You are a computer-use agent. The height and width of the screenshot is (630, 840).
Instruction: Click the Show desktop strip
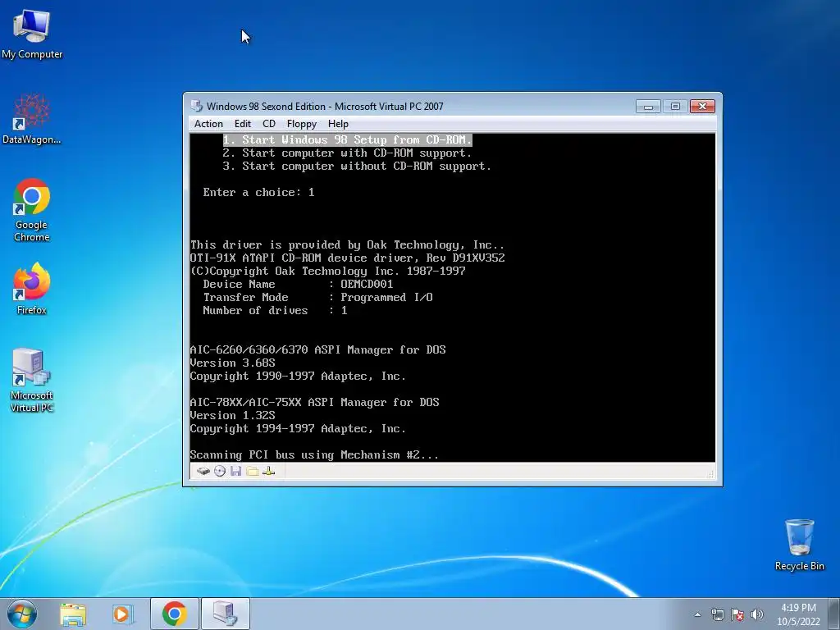coord(835,614)
